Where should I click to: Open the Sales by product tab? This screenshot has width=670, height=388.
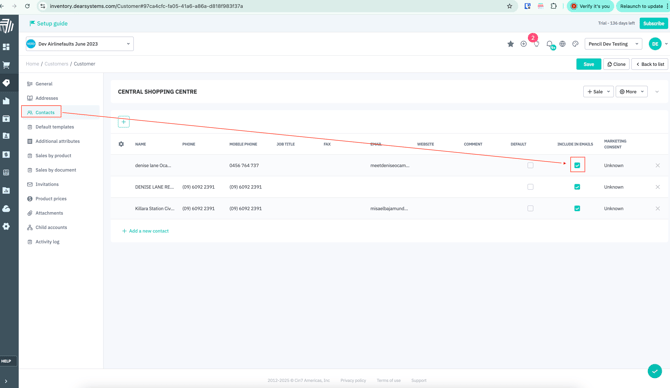pos(49,156)
